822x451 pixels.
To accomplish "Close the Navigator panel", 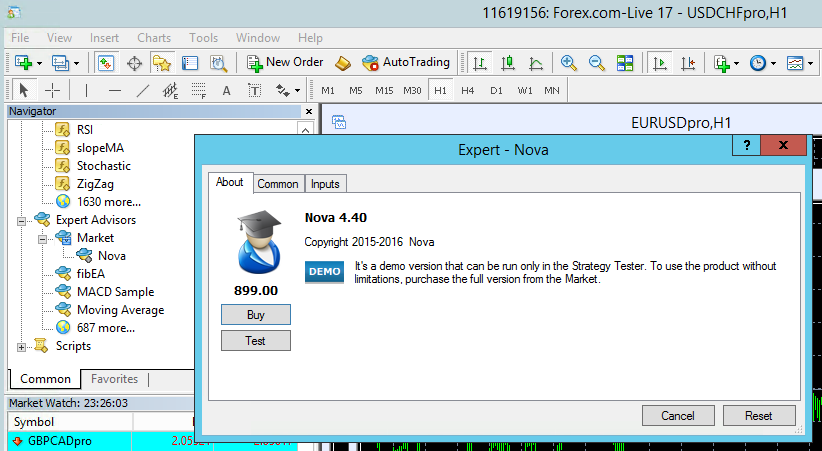I will click(x=309, y=111).
